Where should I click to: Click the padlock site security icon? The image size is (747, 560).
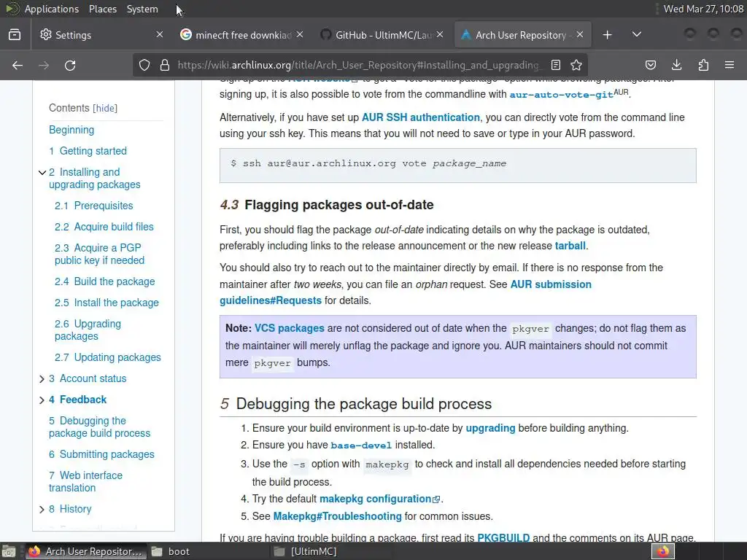point(165,65)
